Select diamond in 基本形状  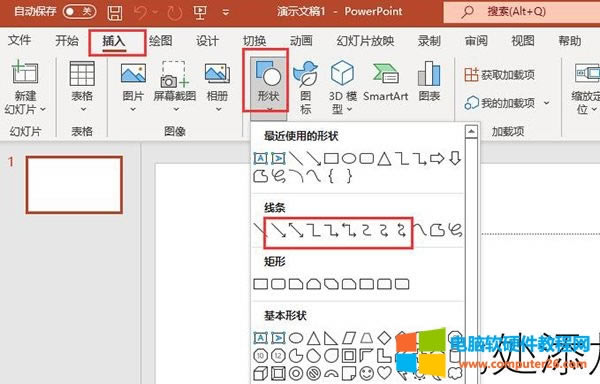click(x=384, y=338)
